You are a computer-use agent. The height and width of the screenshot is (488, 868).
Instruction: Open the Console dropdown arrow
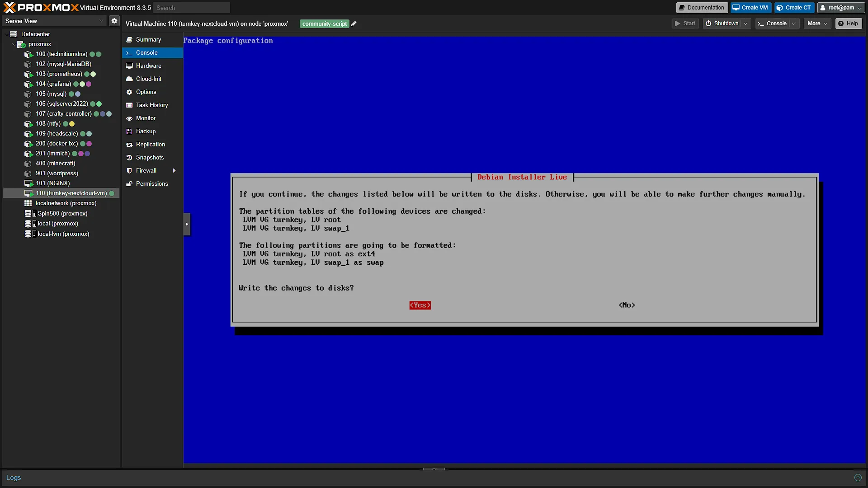pyautogui.click(x=794, y=23)
